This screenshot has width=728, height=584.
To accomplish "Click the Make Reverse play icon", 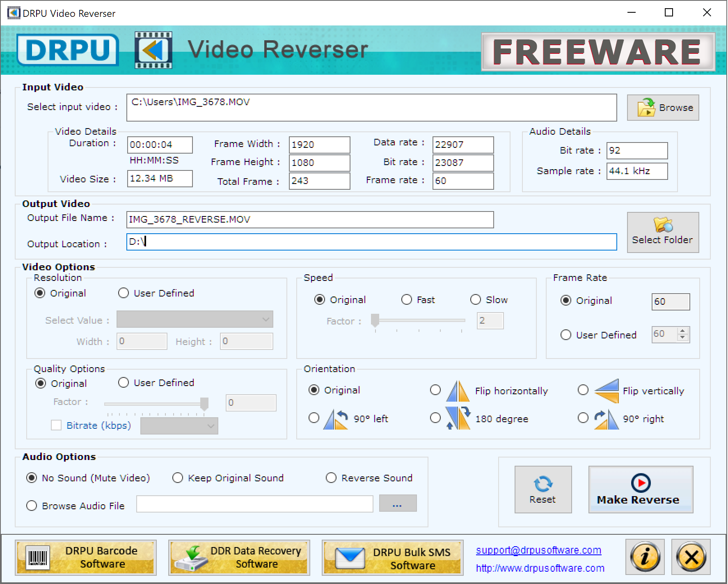I will [x=641, y=483].
